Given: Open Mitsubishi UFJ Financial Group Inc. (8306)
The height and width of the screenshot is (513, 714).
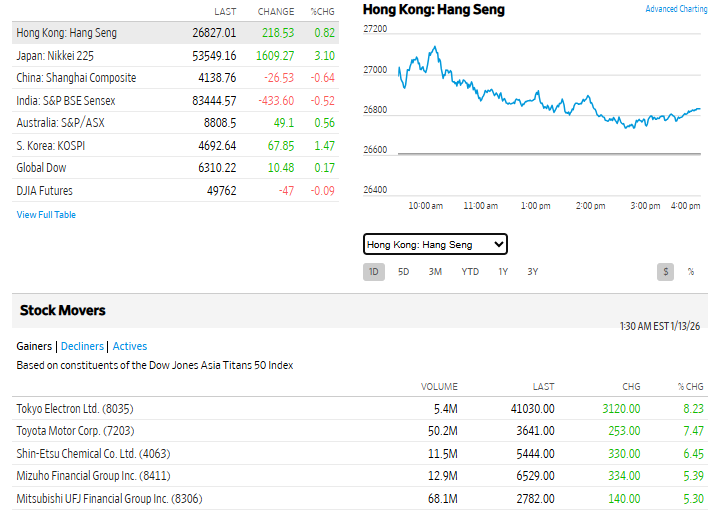Looking at the screenshot, I should coord(109,499).
